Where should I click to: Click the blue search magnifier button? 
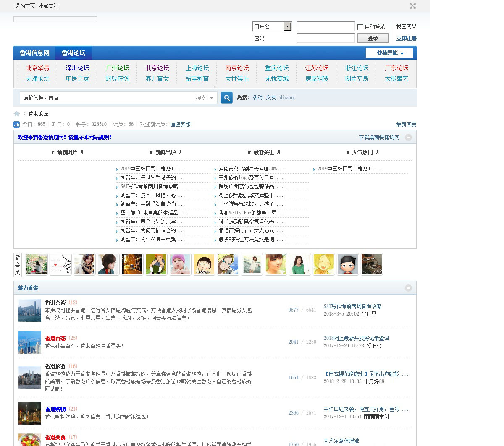(x=227, y=98)
